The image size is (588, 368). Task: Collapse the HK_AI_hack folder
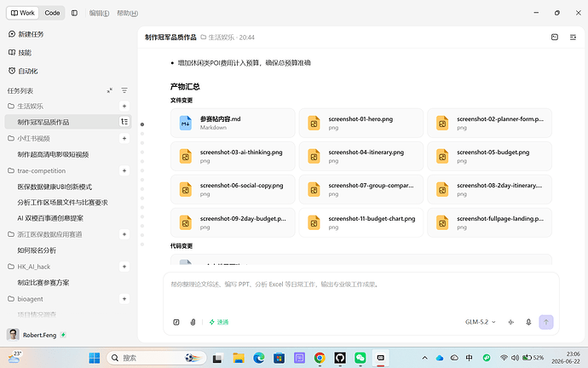[x=29, y=267]
